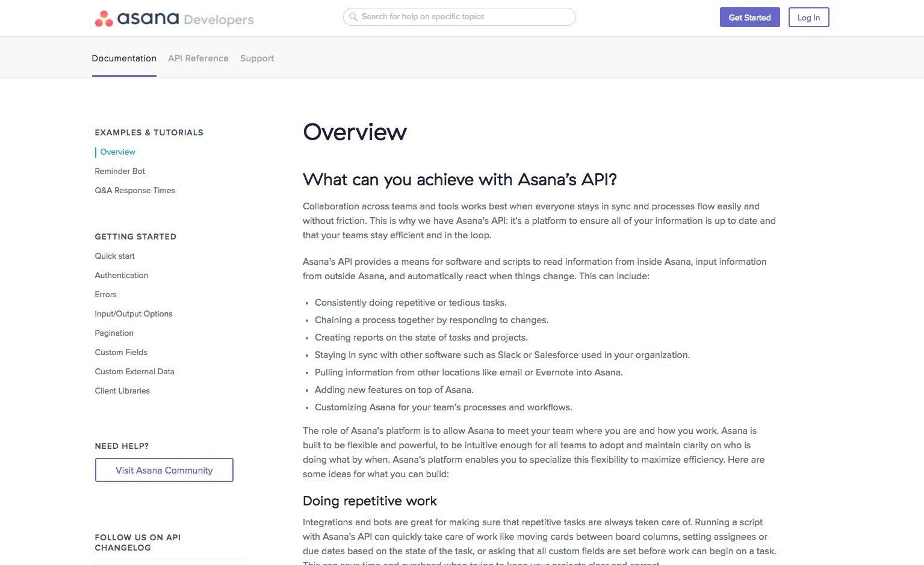Open the Reminder Bot tutorial
This screenshot has height=565, width=924.
coord(120,171)
